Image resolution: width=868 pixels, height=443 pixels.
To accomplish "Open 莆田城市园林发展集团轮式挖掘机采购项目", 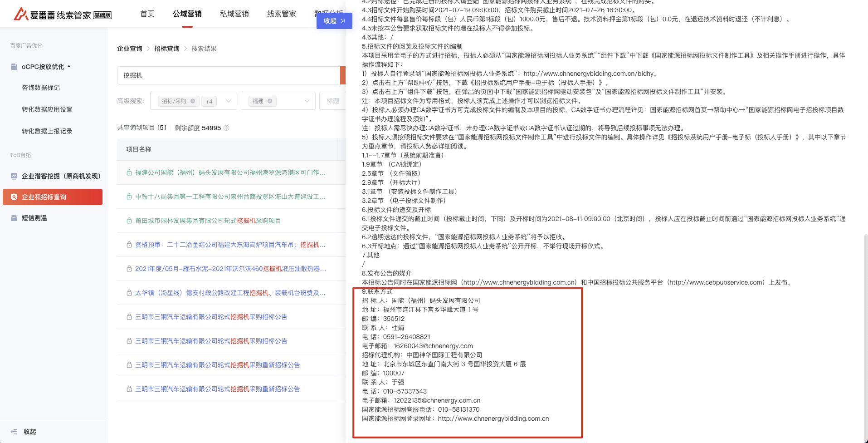I will coord(208,221).
